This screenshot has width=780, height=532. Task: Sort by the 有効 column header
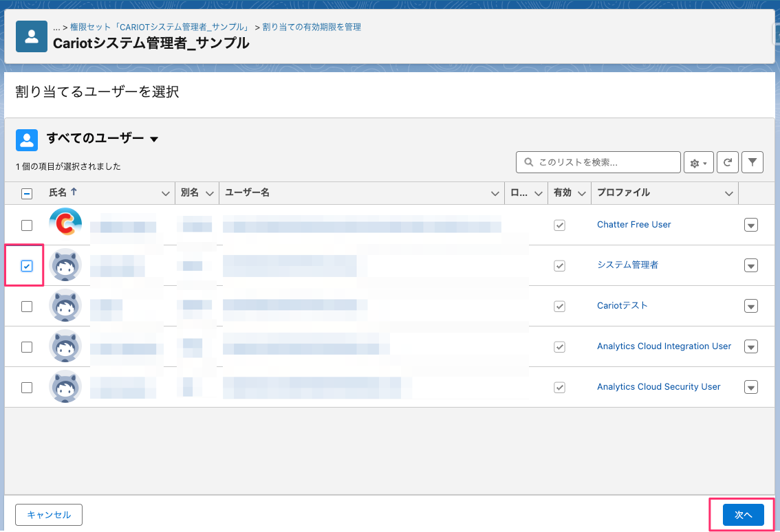click(563, 192)
